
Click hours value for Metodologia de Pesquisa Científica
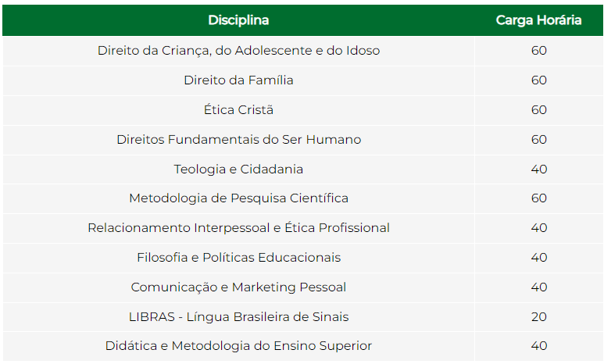pyautogui.click(x=538, y=198)
